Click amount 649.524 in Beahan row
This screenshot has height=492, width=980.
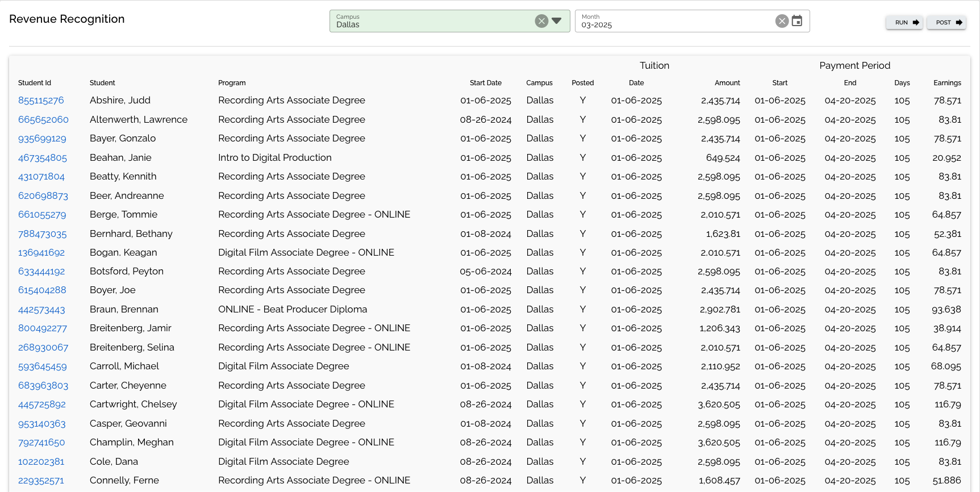(723, 158)
